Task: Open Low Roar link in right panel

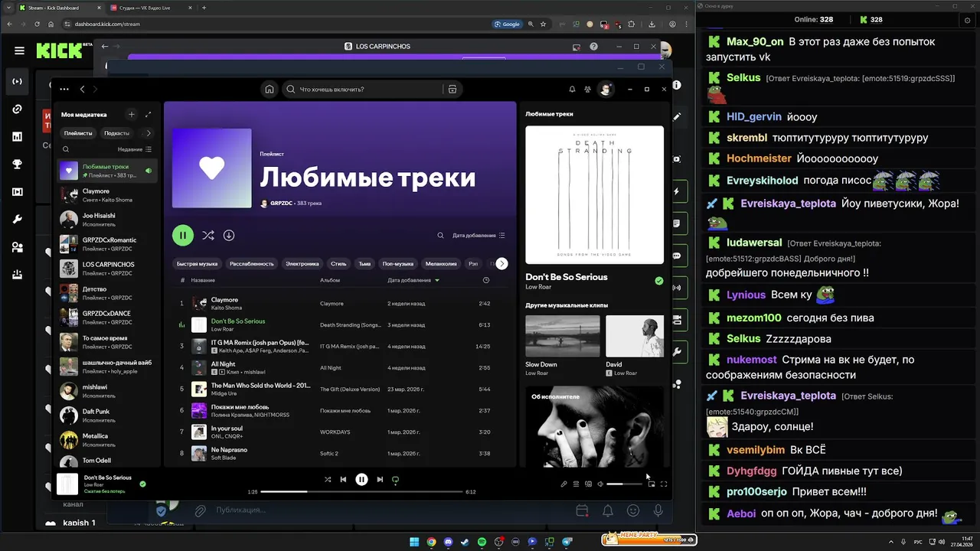Action: coord(538,287)
